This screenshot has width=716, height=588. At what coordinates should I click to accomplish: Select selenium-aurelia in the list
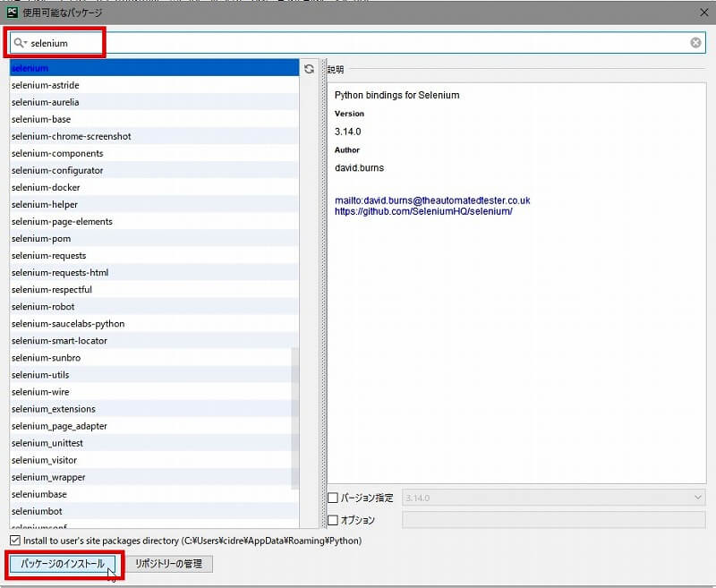154,102
